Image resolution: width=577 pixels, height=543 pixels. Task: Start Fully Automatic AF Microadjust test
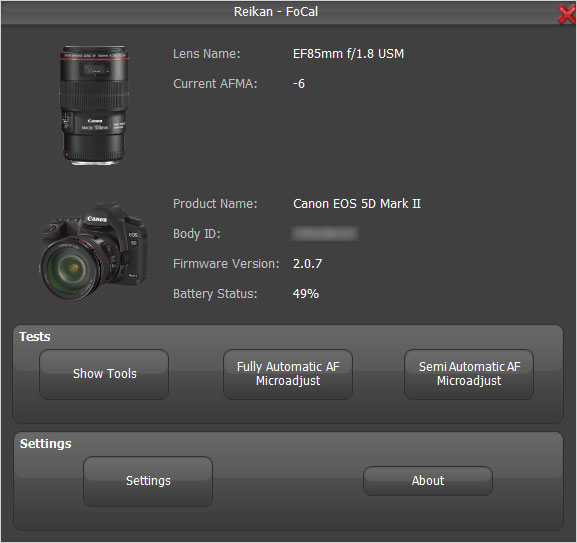point(288,374)
